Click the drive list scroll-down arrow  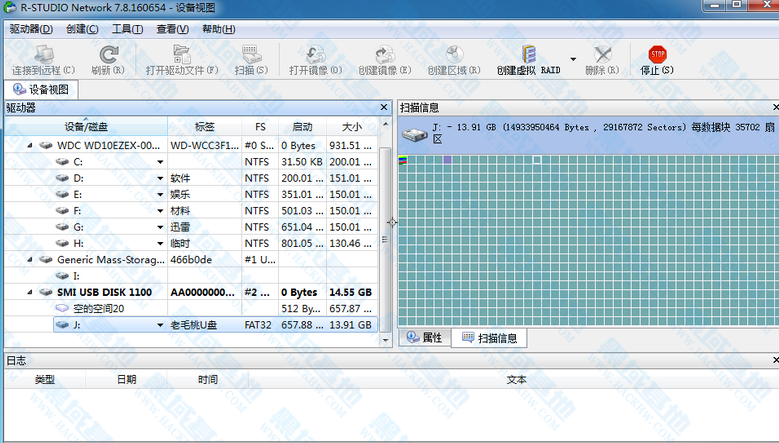[x=386, y=340]
